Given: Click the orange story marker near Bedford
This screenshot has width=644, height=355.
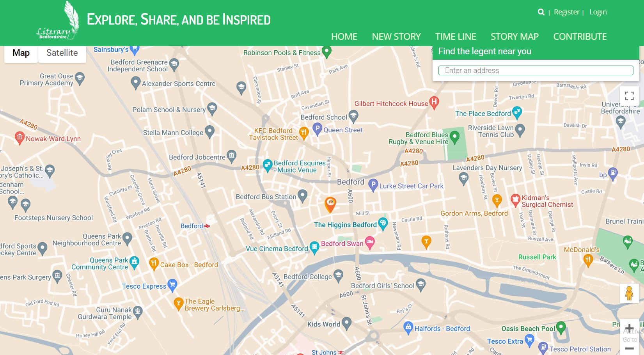Looking at the screenshot, I should click(330, 204).
